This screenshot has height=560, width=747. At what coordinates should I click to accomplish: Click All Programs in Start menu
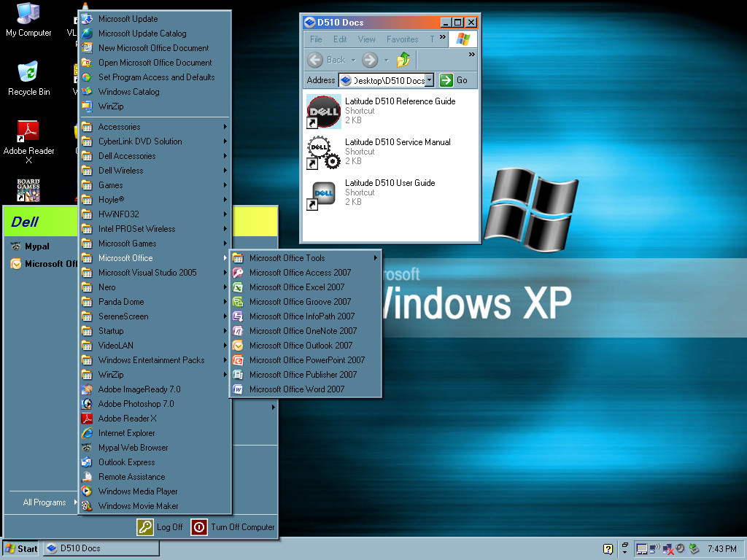(49, 502)
